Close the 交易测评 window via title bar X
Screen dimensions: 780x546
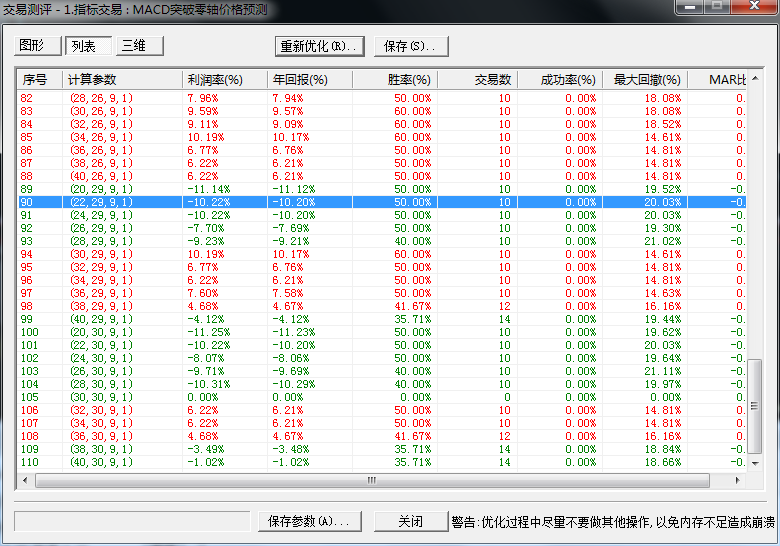754,6
